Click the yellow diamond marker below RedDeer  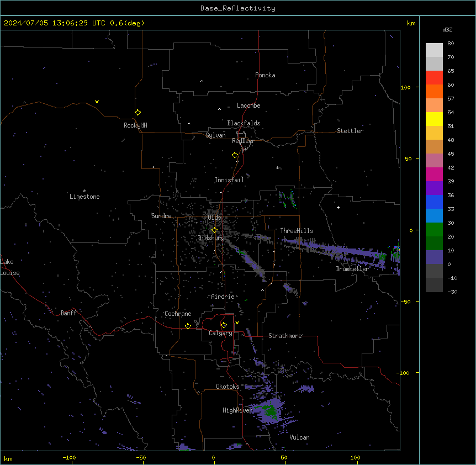click(235, 155)
